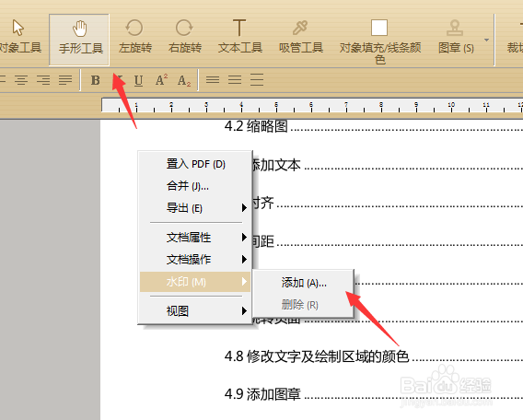Expand arrow beside 文档属性

pyautogui.click(x=244, y=238)
